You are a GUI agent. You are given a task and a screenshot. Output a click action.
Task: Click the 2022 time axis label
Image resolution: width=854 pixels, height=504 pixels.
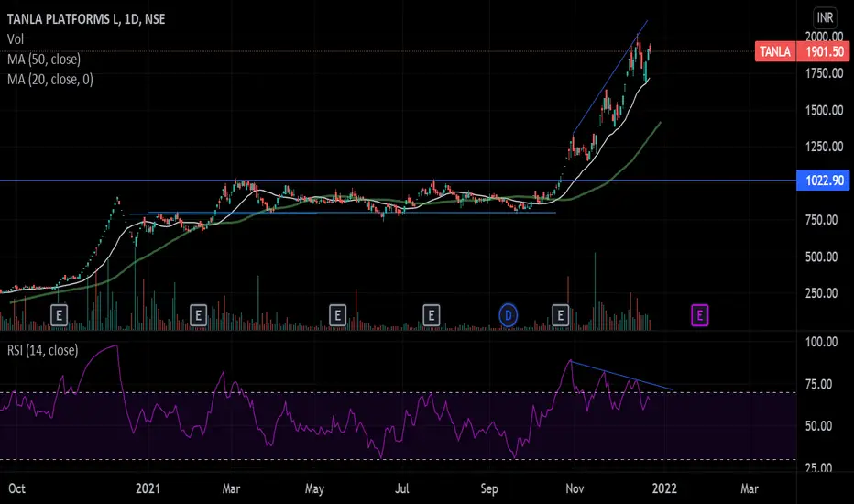[664, 488]
